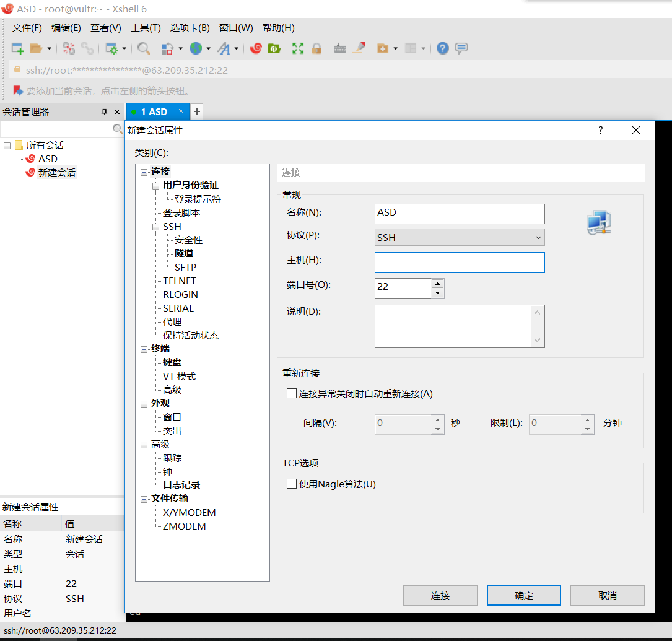The height and width of the screenshot is (641, 672).
Task: Click the dialog help question mark
Action: pyautogui.click(x=600, y=130)
